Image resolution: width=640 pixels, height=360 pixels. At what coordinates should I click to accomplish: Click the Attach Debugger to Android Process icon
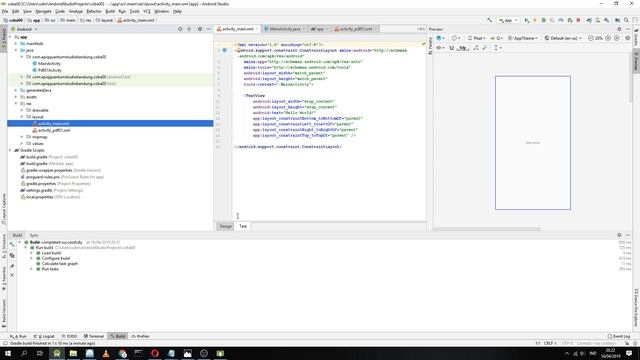(570, 20)
